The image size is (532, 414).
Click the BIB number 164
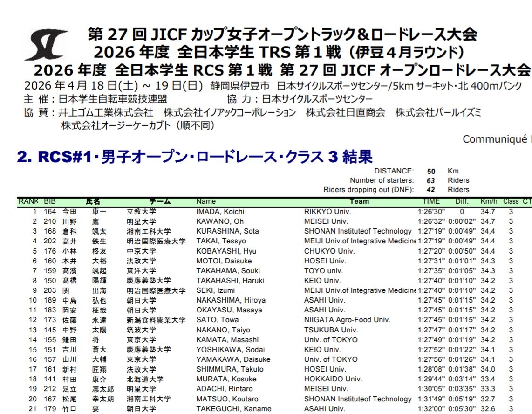(49, 212)
